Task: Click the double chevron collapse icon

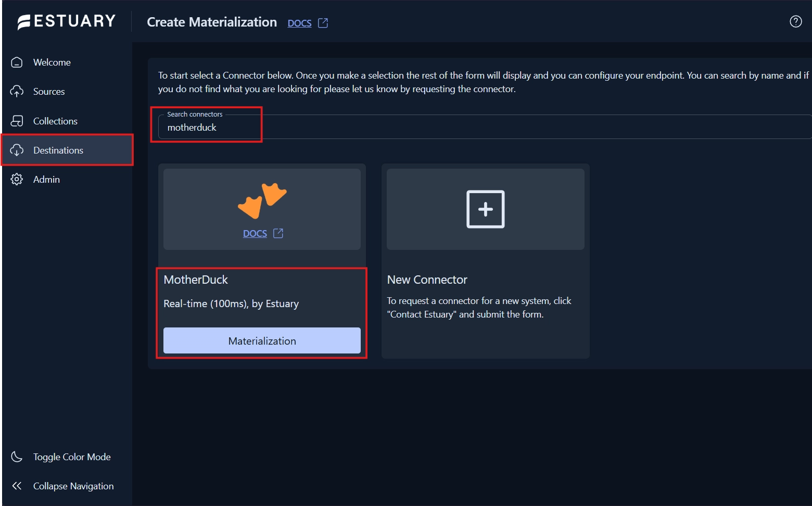Action: 17,486
